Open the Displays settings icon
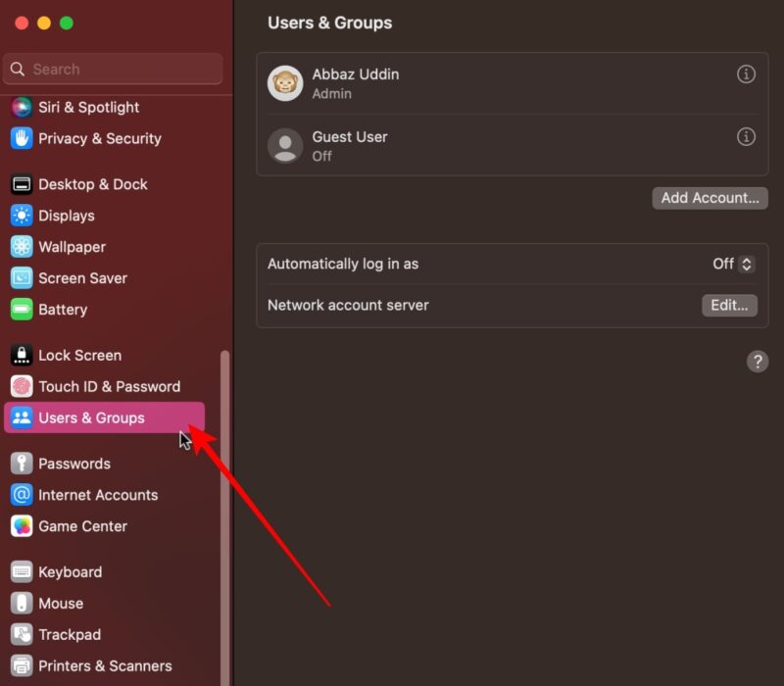 [x=22, y=216]
